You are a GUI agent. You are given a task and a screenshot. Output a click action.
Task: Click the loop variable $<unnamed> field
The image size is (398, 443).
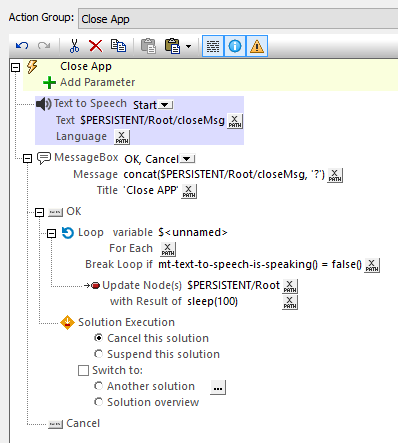click(193, 232)
